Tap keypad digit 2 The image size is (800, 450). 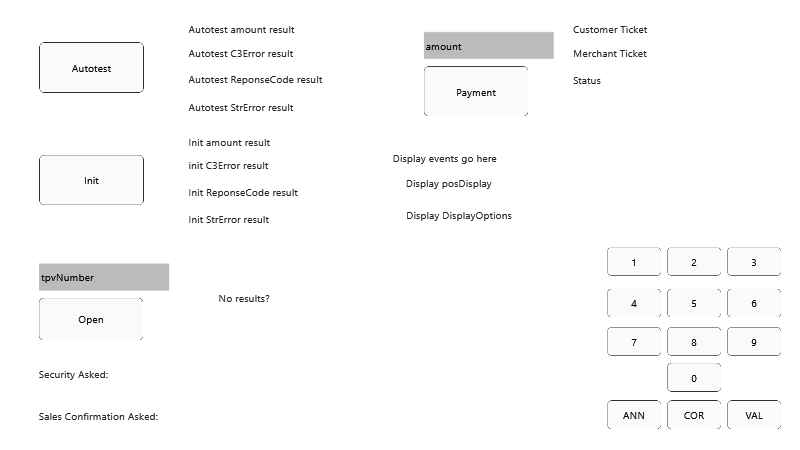(x=694, y=262)
